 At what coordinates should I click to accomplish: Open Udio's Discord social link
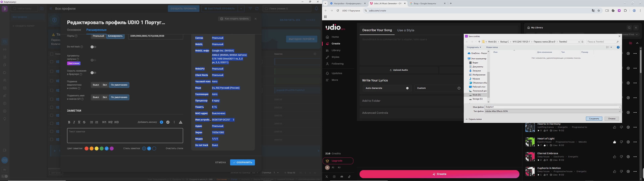pyautogui.click(x=342, y=177)
